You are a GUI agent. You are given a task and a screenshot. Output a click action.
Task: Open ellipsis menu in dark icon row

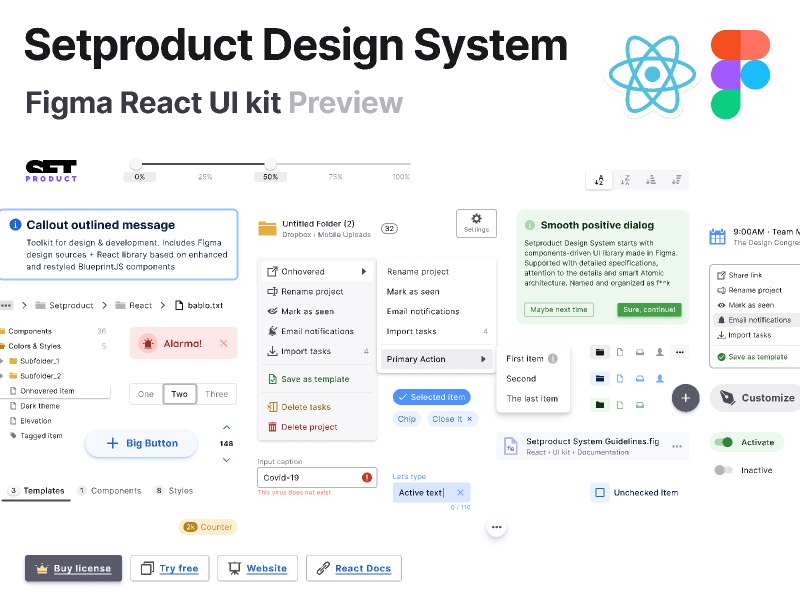(x=680, y=352)
